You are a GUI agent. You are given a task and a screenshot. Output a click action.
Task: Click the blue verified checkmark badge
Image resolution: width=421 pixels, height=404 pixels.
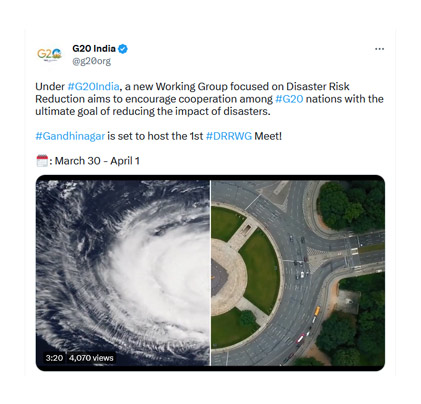[123, 49]
